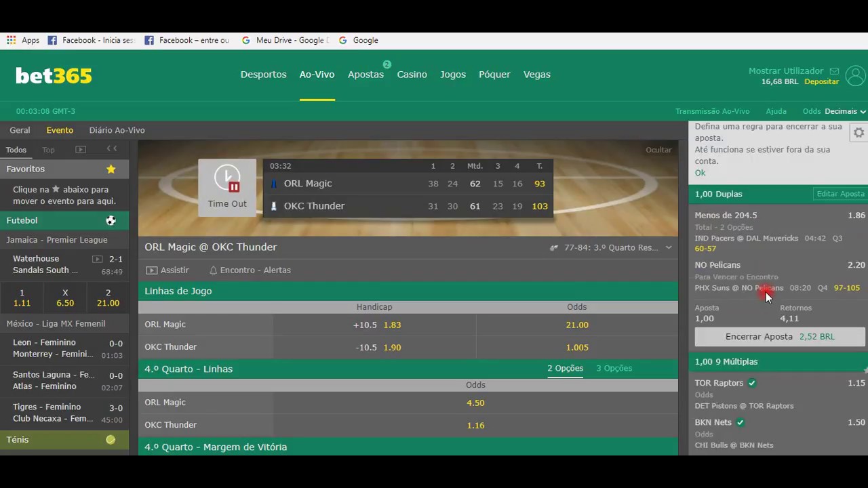
Task: Switch to the Geral tab
Action: [20, 130]
